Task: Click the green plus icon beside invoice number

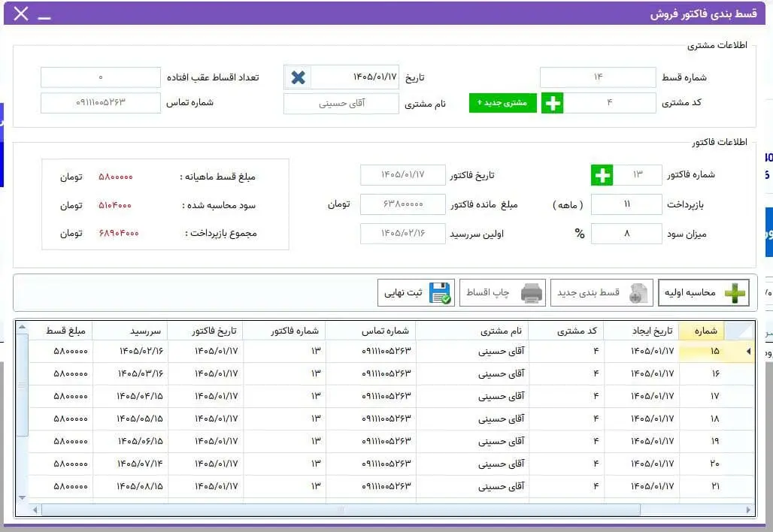Action: point(602,175)
